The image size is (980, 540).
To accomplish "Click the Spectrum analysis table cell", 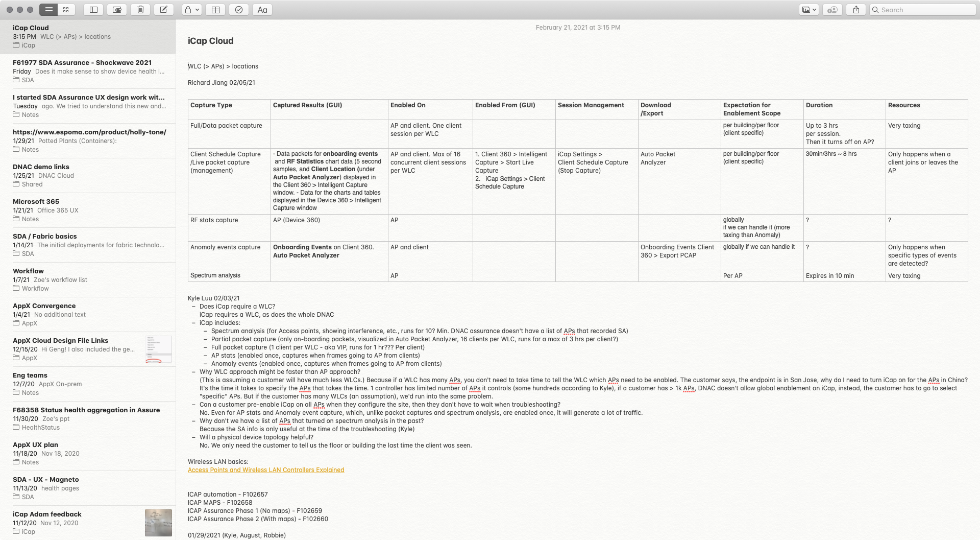I will (x=229, y=276).
